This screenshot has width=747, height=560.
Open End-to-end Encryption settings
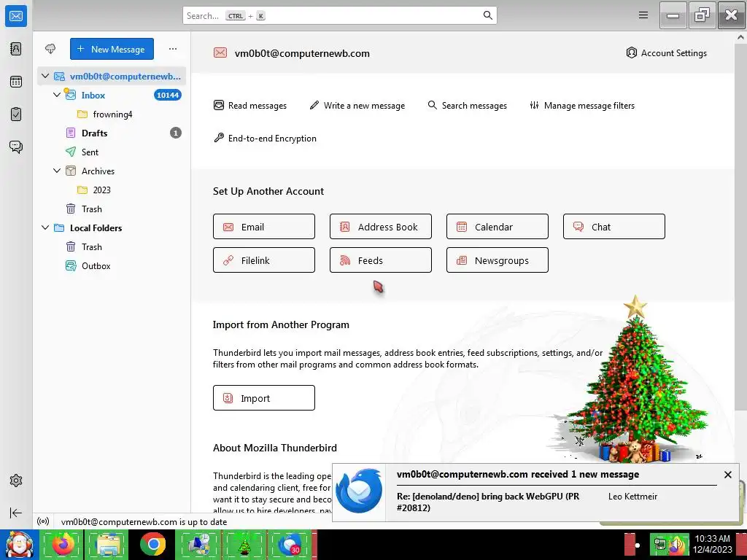tap(265, 138)
